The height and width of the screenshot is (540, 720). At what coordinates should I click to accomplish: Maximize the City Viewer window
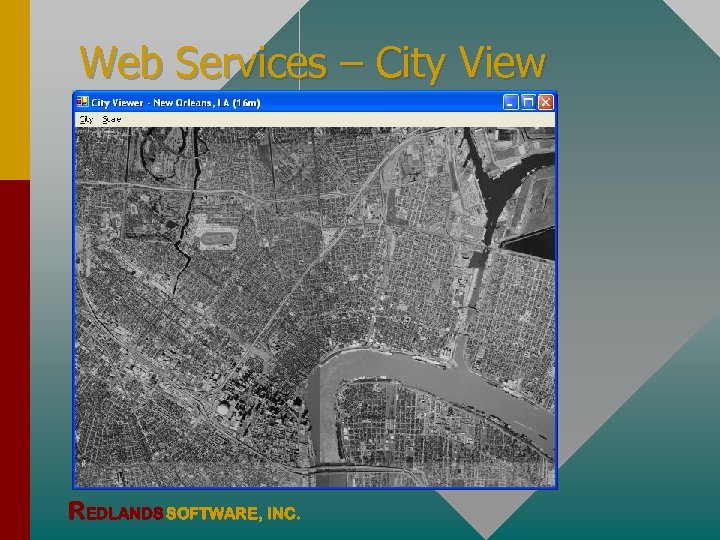[x=528, y=102]
